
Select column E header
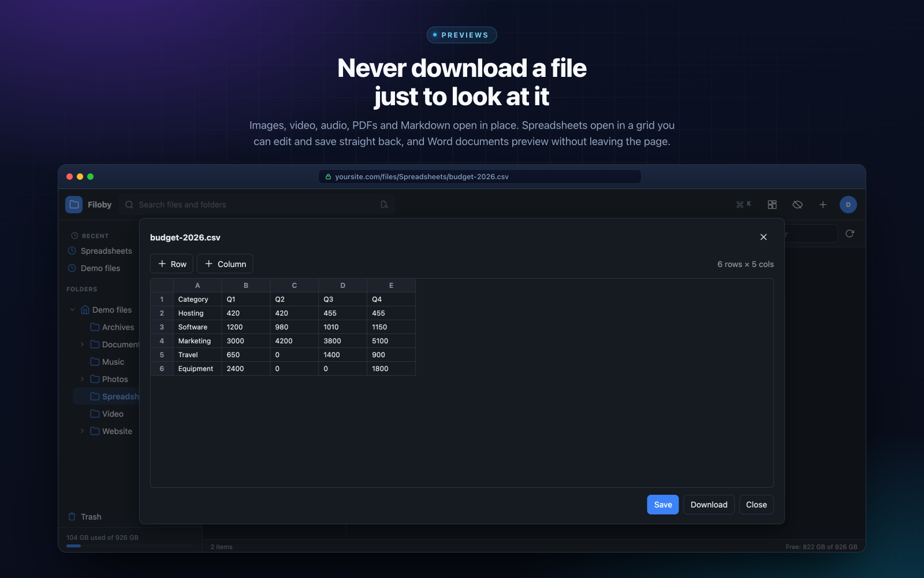[x=392, y=286]
